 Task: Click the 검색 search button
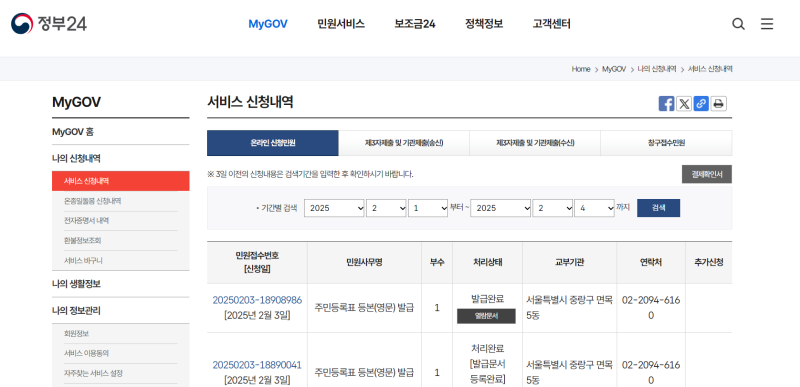[x=658, y=208]
